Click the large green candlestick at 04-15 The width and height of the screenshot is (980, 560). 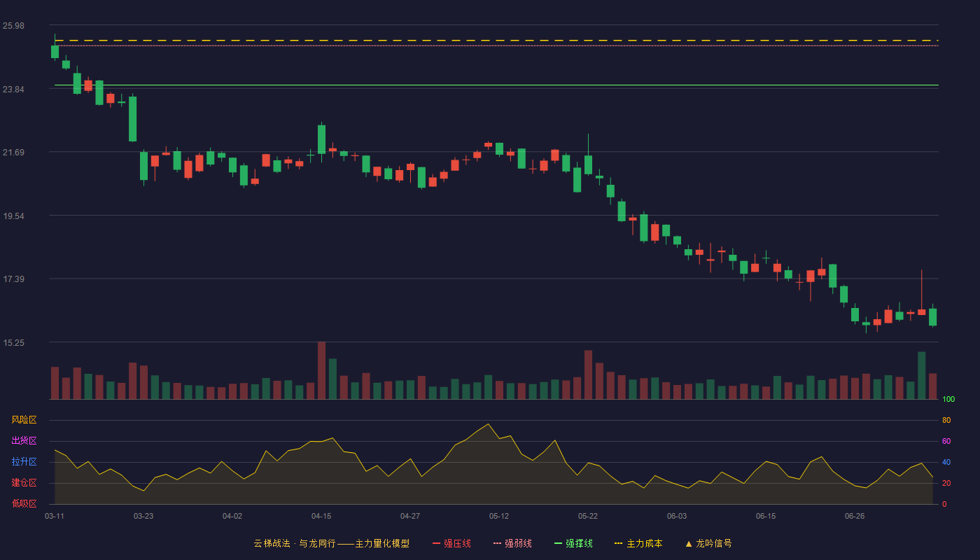pyautogui.click(x=321, y=139)
